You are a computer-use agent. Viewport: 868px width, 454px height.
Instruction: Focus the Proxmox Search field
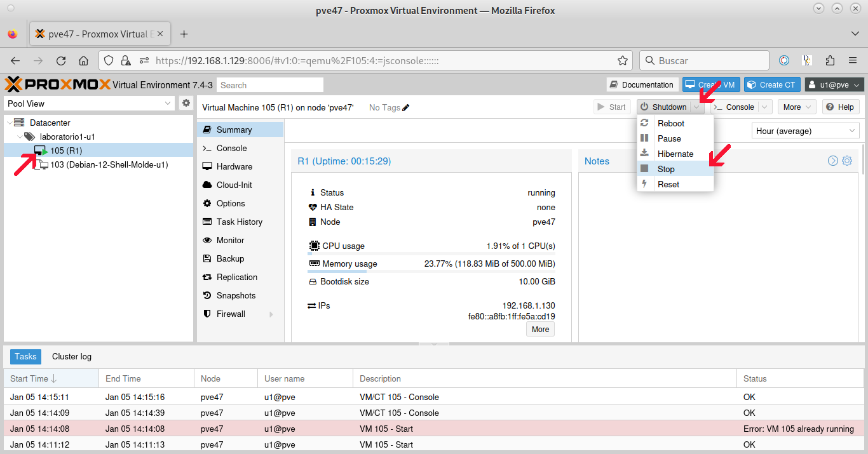(x=270, y=85)
